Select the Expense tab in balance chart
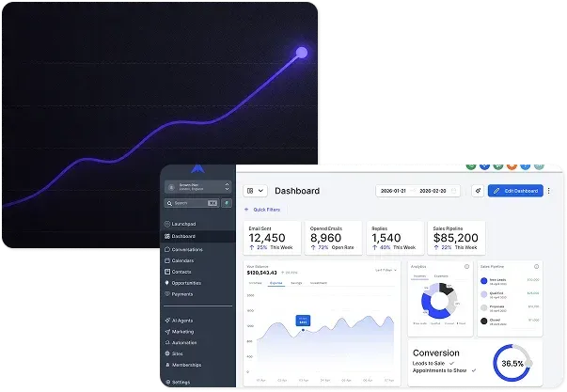Screen dimensions: 567x392 [x=276, y=283]
